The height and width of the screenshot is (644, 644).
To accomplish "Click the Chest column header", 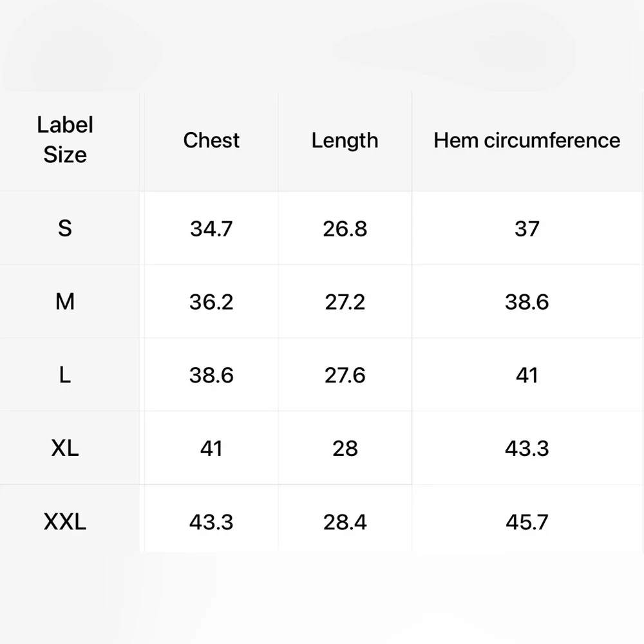I will coord(211,140).
